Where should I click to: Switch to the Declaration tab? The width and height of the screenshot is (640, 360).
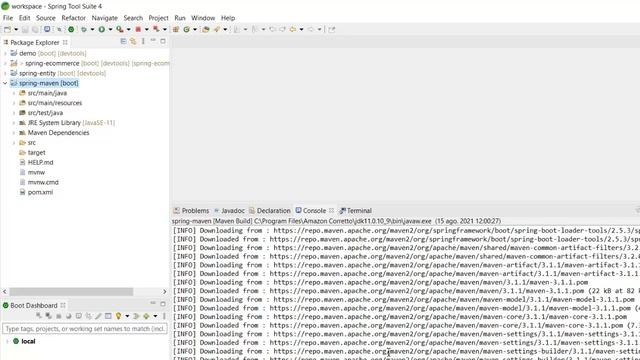(270, 211)
